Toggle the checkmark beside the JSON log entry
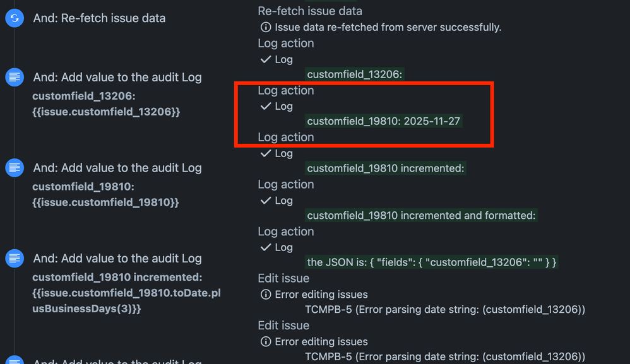 [268, 247]
